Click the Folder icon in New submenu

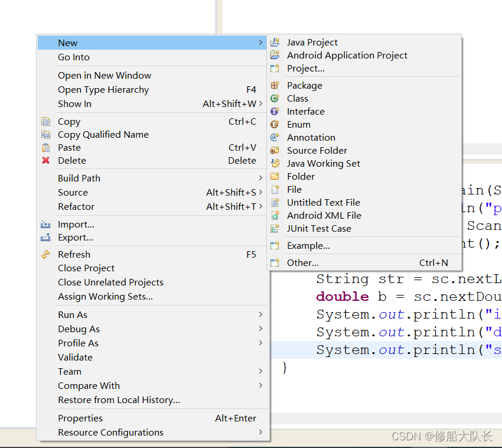coord(275,176)
